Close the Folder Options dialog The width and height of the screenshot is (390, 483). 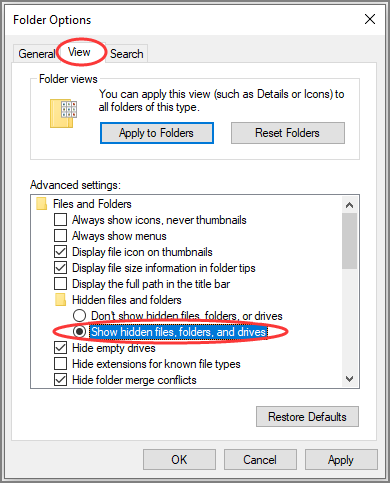370,19
